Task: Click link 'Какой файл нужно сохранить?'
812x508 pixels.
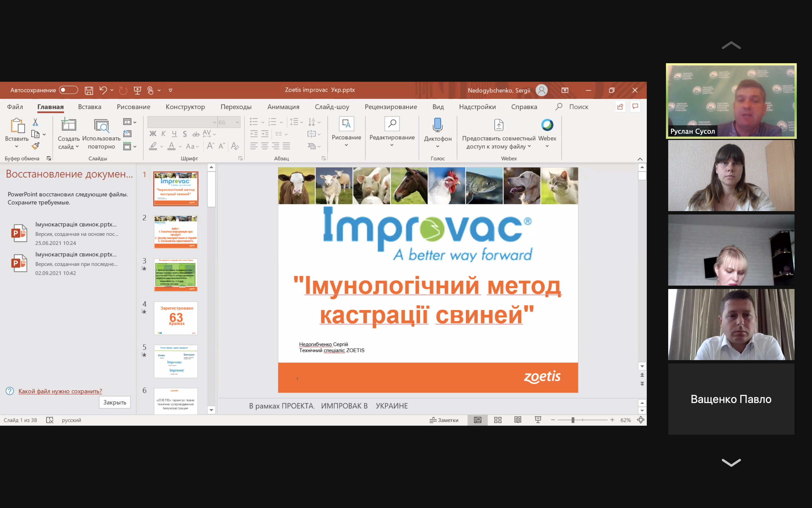Action: tap(60, 391)
